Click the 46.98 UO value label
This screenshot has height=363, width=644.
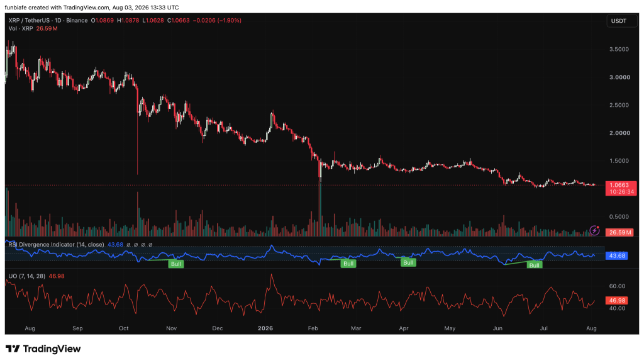click(x=617, y=300)
